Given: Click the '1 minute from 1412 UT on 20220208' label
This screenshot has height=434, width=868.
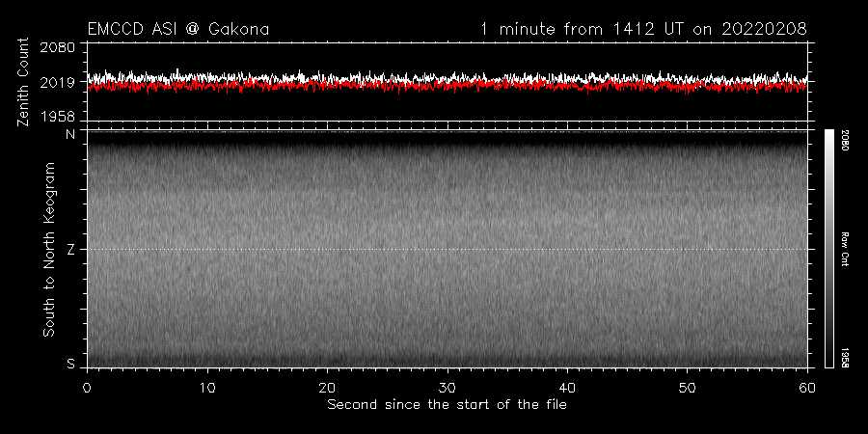Looking at the screenshot, I should [643, 29].
